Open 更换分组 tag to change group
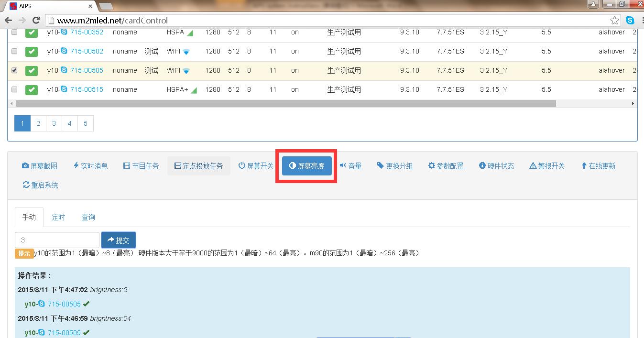644x338 pixels. click(394, 166)
